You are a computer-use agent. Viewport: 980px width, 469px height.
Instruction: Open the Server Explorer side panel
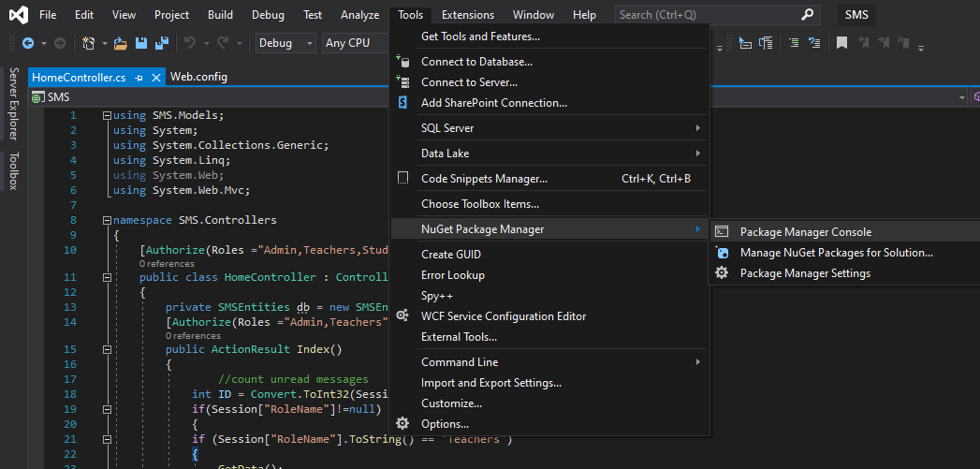click(x=14, y=104)
